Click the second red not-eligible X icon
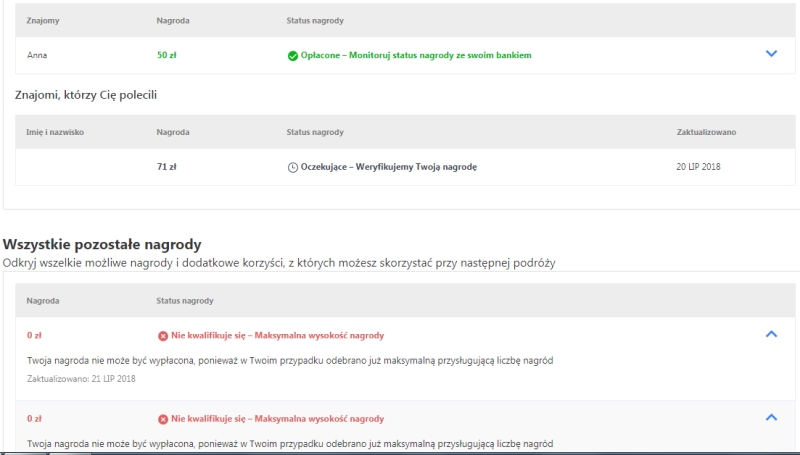Screen dimensions: 800x455 pyautogui.click(x=163, y=419)
